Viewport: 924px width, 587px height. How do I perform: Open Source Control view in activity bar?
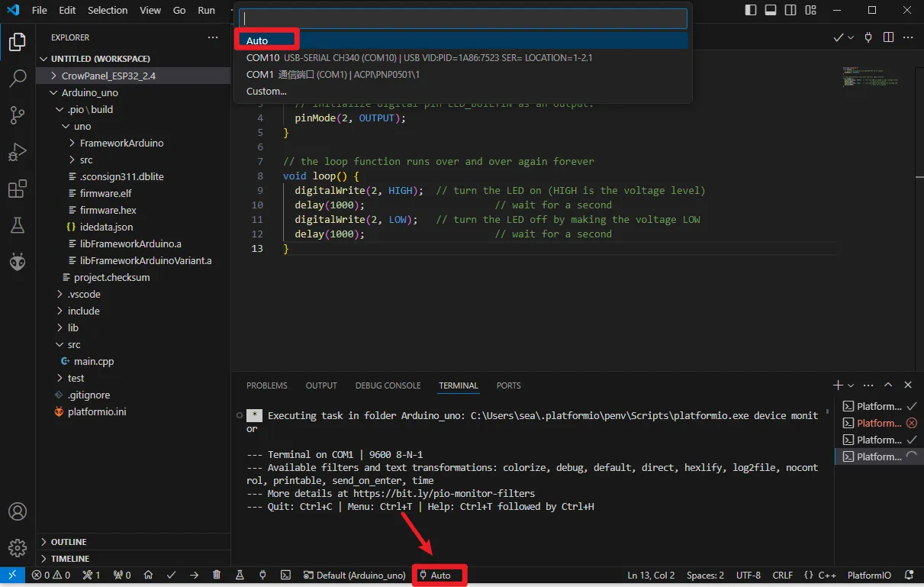18,114
